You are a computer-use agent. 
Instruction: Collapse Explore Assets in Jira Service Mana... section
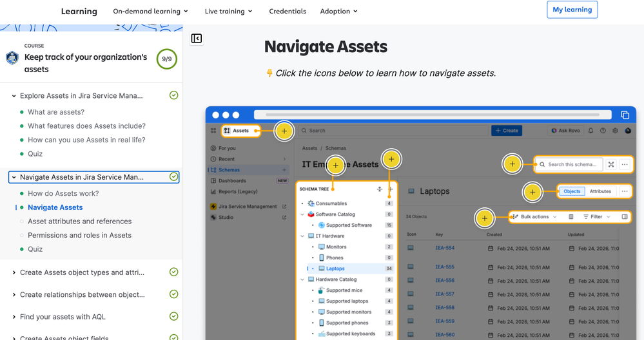[14, 95]
